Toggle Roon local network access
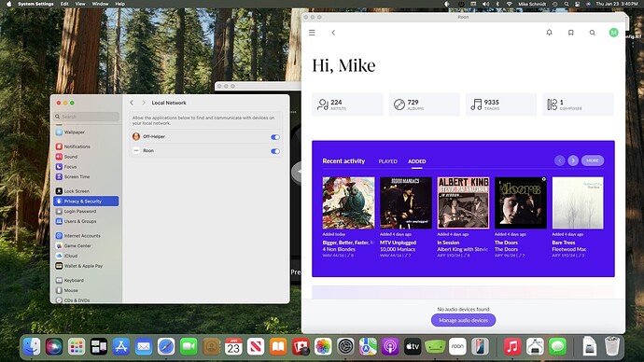This screenshot has width=644, height=362. pos(275,151)
